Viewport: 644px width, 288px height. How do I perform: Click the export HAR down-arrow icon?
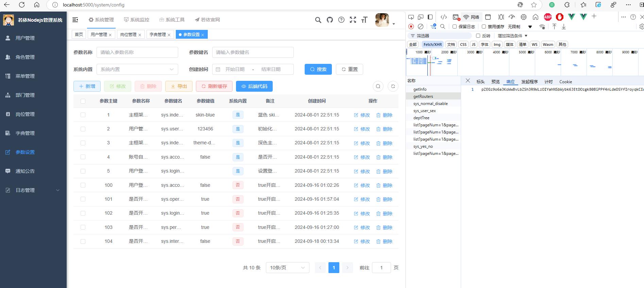tap(563, 26)
